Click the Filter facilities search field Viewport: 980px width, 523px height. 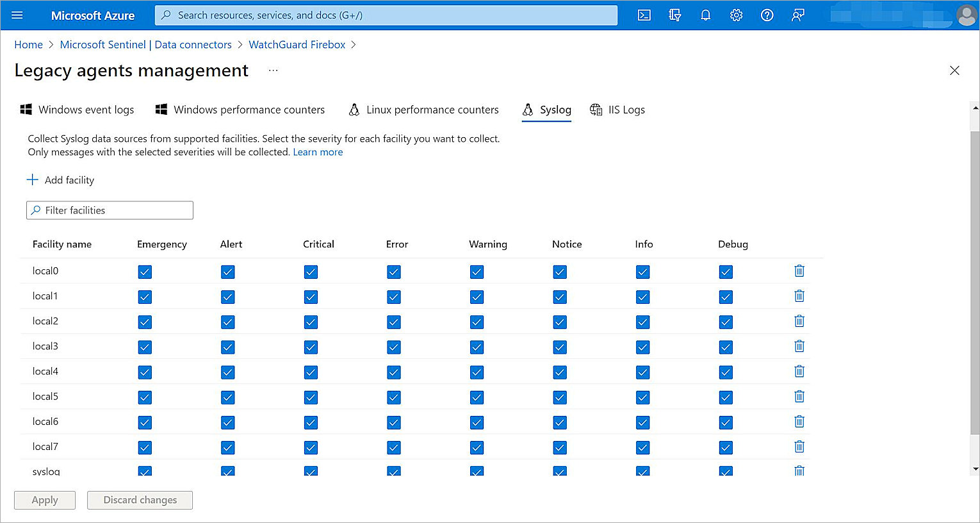[109, 210]
